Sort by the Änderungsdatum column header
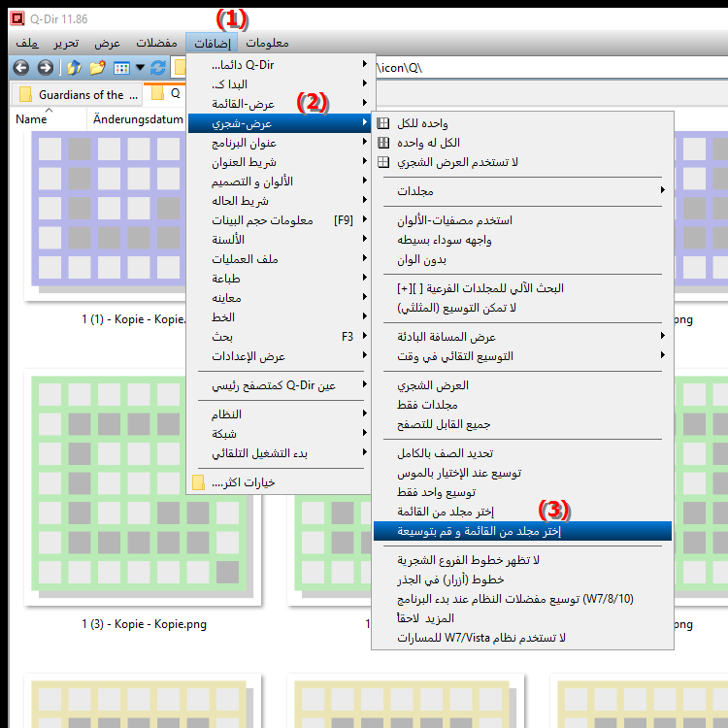The height and width of the screenshot is (728, 728). [x=137, y=119]
